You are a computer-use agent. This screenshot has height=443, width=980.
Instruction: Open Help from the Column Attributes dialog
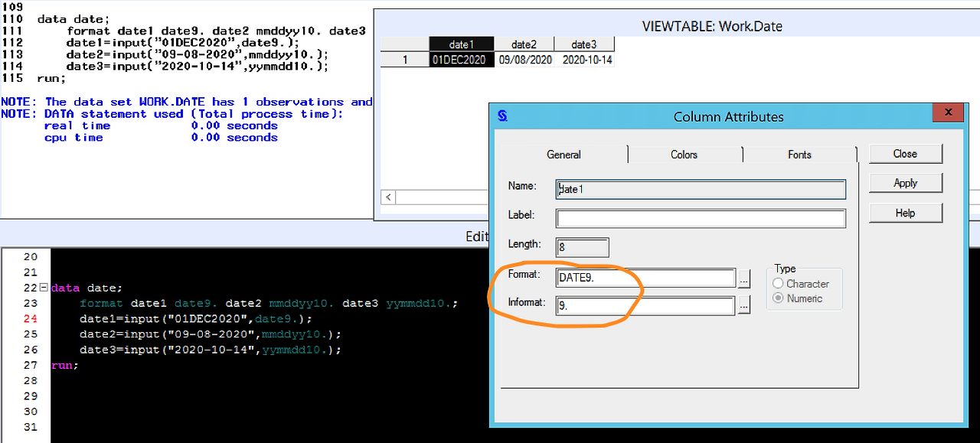tap(905, 212)
